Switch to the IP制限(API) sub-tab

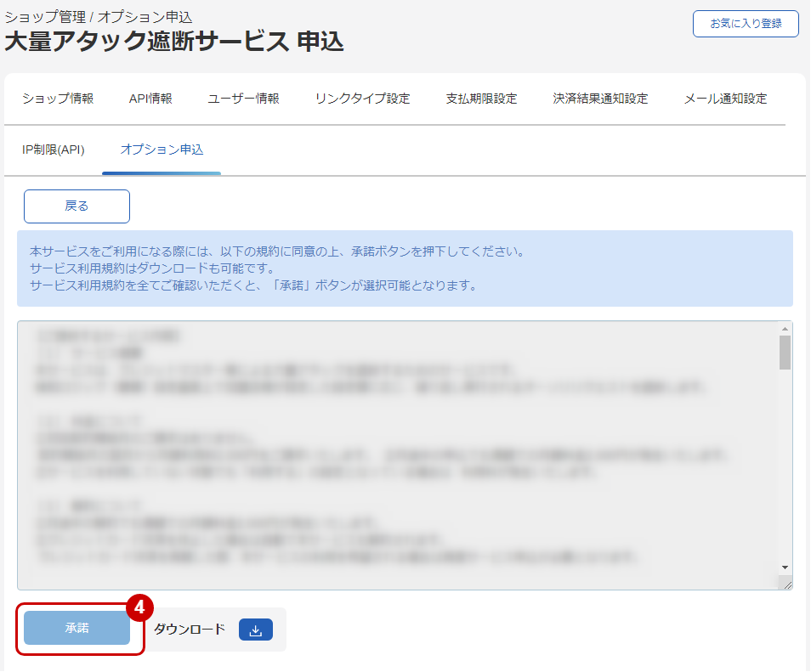coord(53,150)
